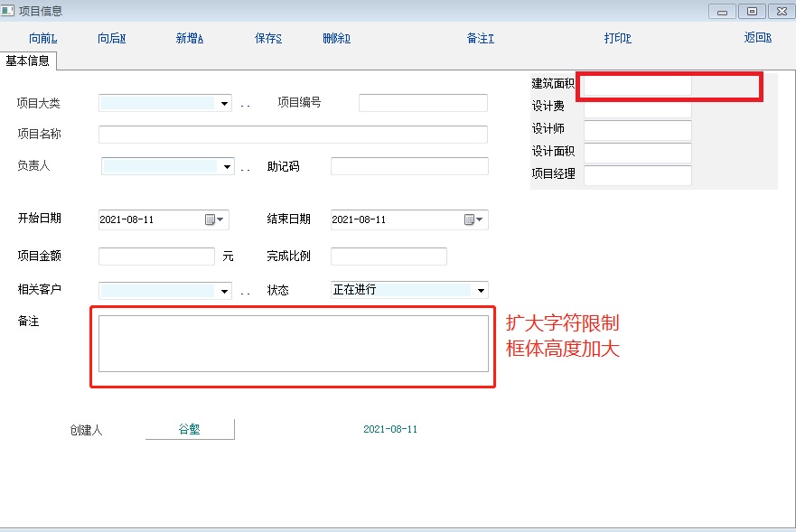The image size is (796, 532).
Task: Open the 负责人 dropdown list
Action: tap(225, 167)
